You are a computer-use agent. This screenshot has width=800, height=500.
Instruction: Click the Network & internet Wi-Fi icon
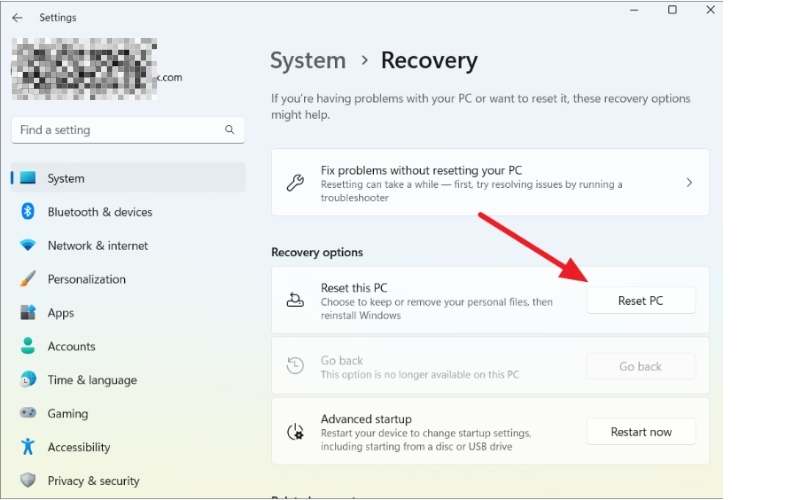(x=28, y=246)
